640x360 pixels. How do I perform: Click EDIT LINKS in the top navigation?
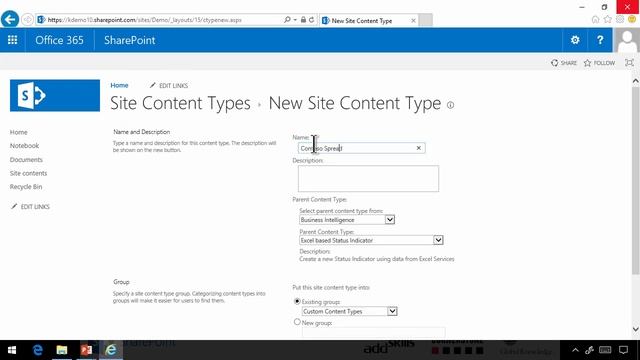pyautogui.click(x=169, y=85)
